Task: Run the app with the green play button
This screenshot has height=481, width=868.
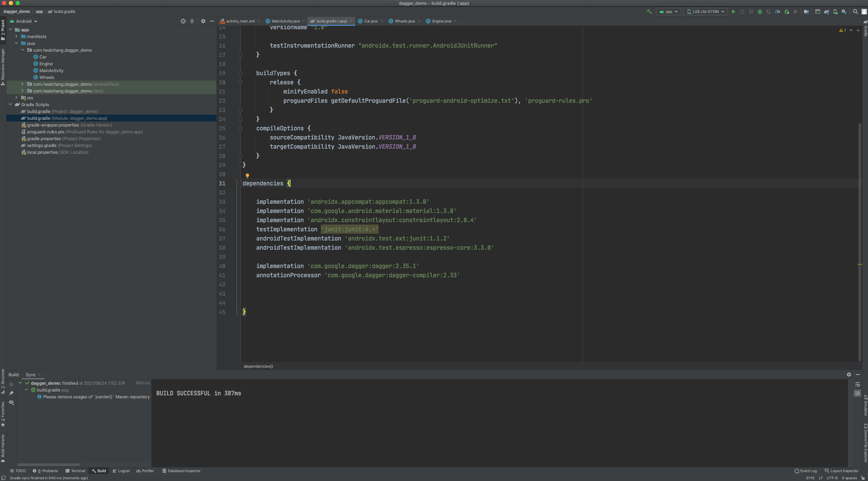Action: (733, 12)
